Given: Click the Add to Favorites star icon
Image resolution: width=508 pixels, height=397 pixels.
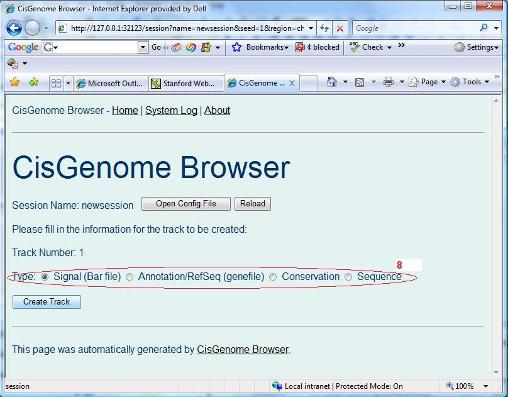Looking at the screenshot, I should coord(34,82).
